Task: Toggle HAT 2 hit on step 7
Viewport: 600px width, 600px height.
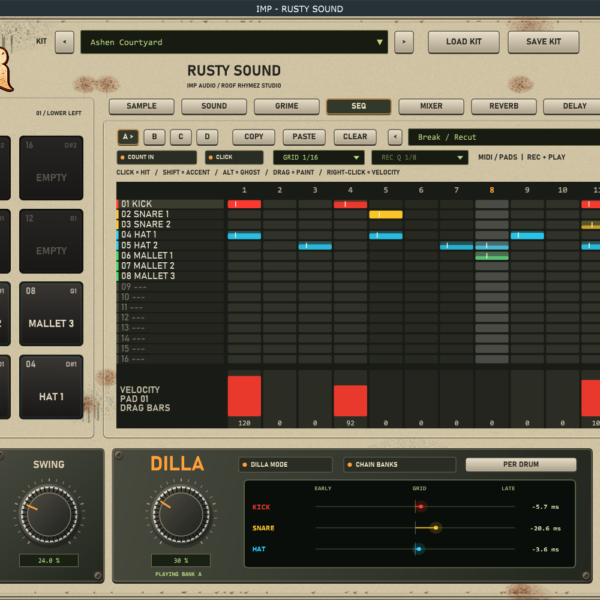Action: (x=457, y=246)
